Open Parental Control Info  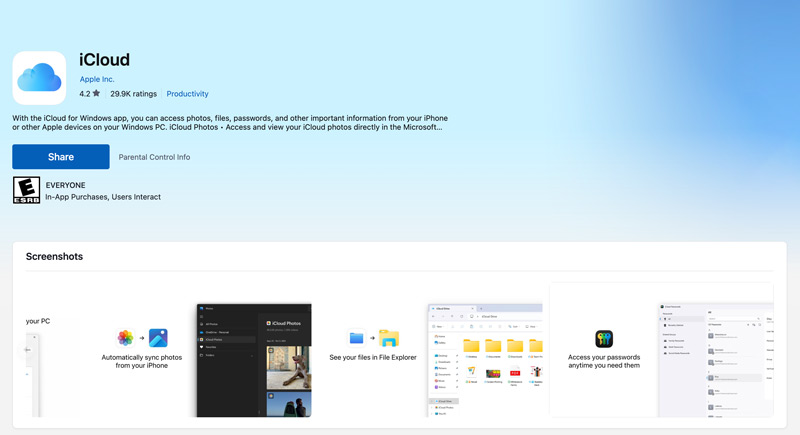[x=154, y=157]
